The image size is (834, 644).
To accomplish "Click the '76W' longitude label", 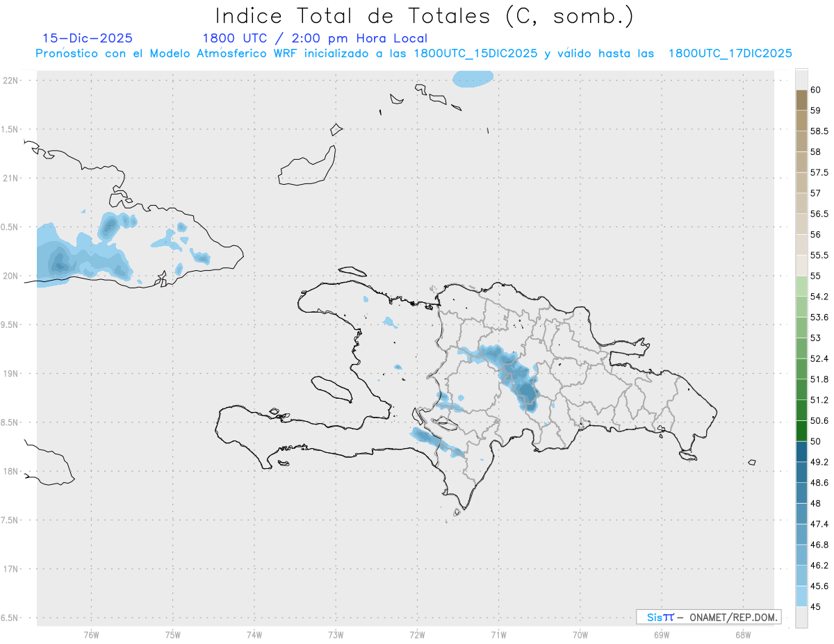I will tap(91, 634).
